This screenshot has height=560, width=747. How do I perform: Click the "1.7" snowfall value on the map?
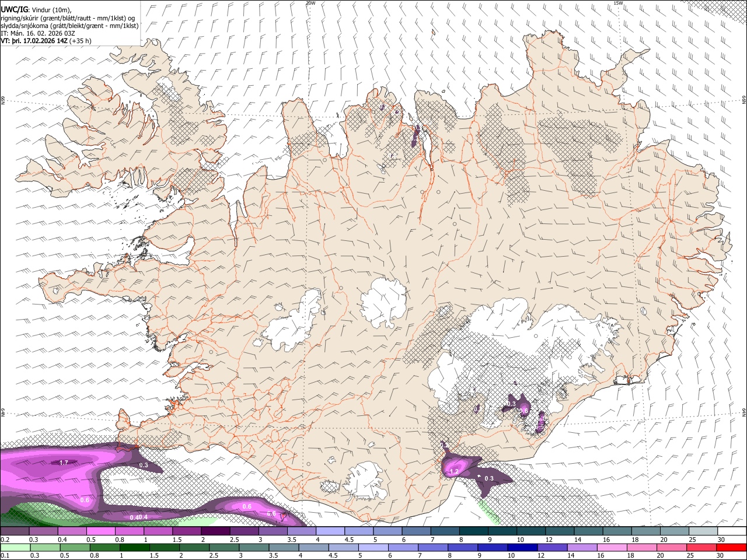[x=64, y=463]
